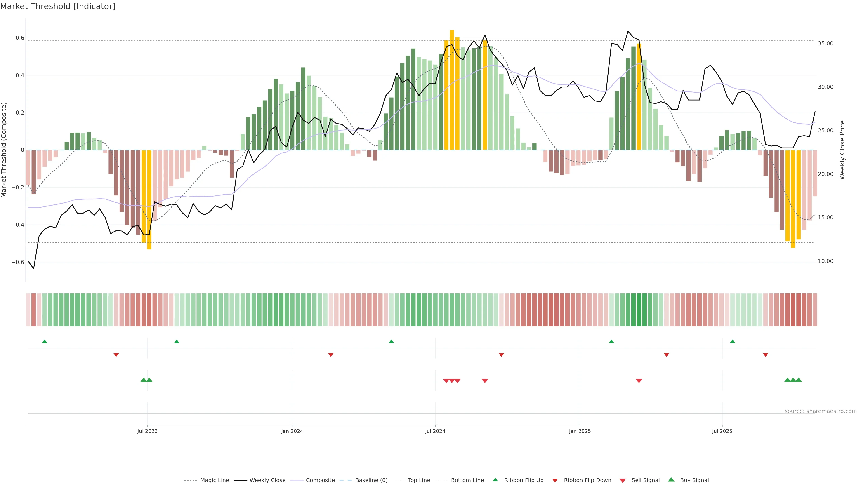Click the leftmost buy signal triangle near Jul 2023
868x488 pixels.
pos(144,380)
